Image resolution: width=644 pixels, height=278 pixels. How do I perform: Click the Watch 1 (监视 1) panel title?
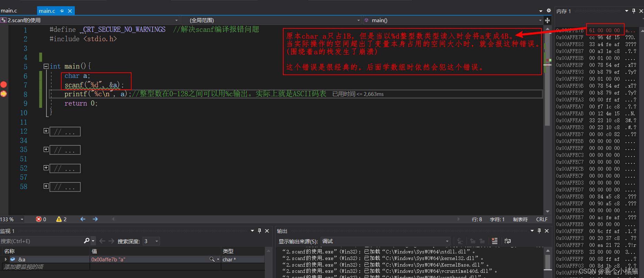(7, 231)
